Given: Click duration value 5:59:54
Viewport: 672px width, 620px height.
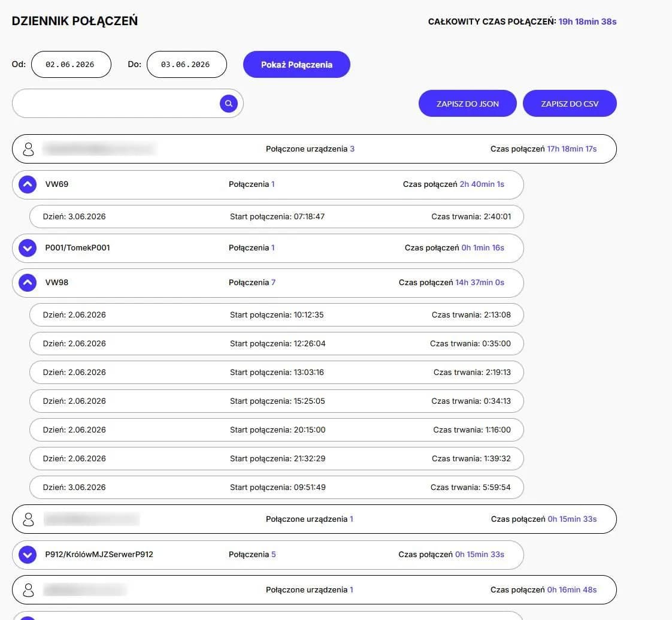Looking at the screenshot, I should (x=497, y=487).
